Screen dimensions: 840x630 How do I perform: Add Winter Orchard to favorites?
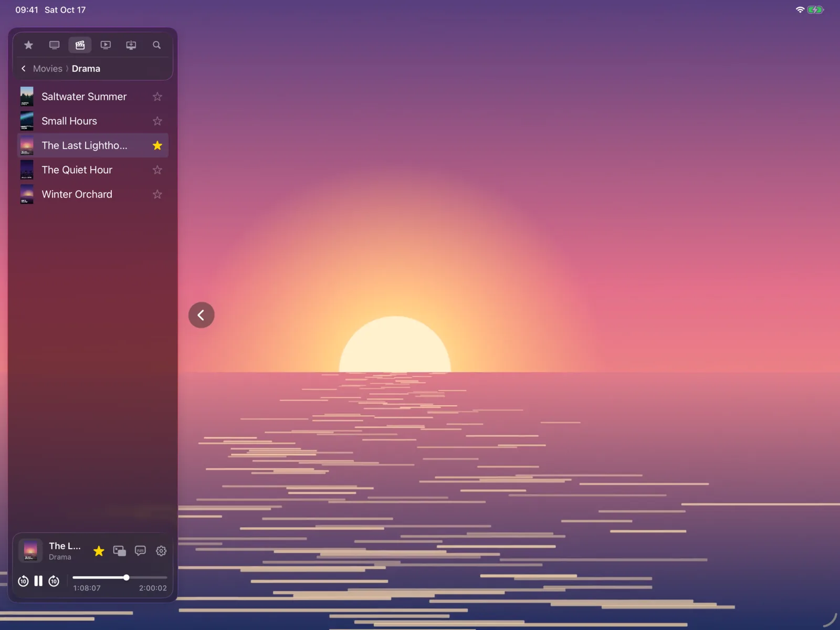pos(157,194)
